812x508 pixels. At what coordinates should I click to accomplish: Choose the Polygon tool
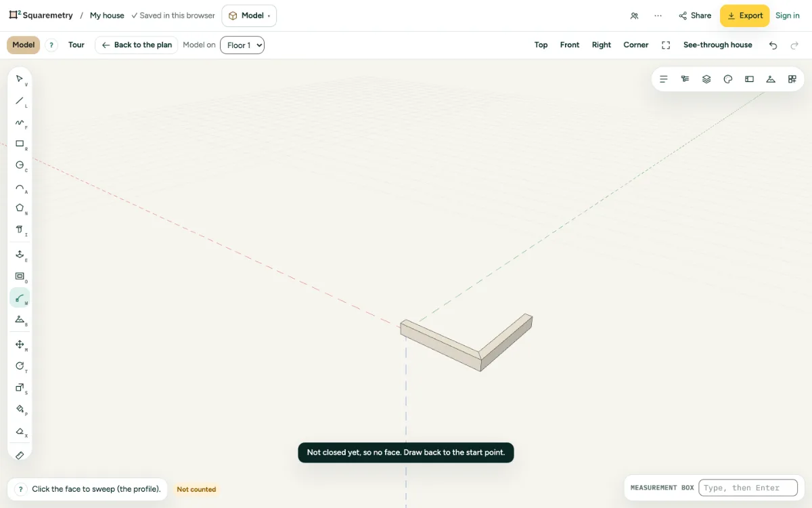pos(20,209)
